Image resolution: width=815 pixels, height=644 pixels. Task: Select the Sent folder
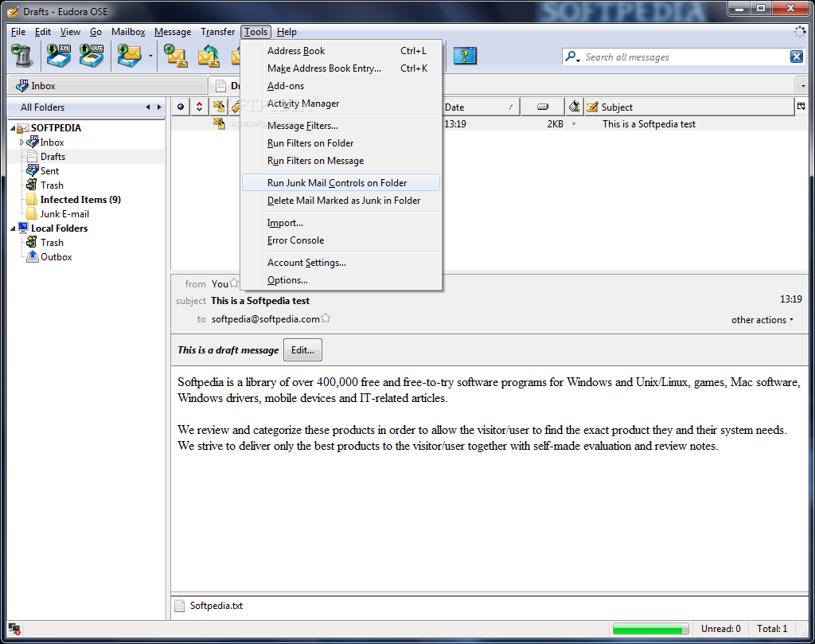pyautogui.click(x=49, y=171)
